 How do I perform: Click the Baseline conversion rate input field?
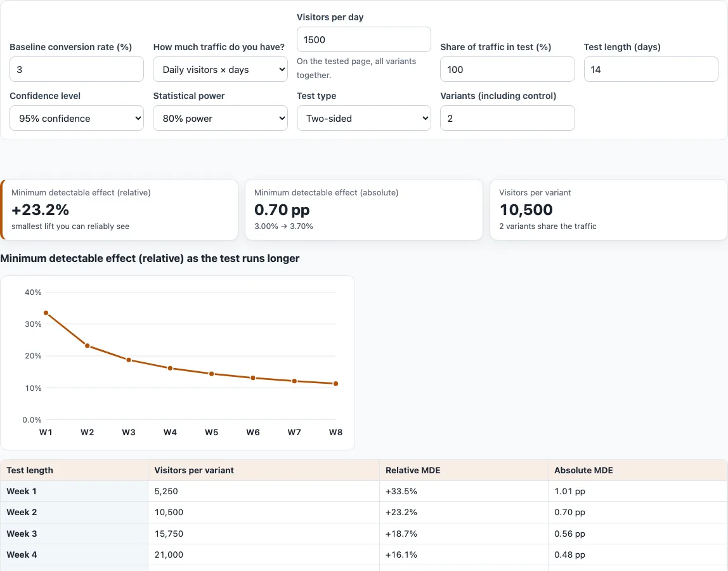77,69
